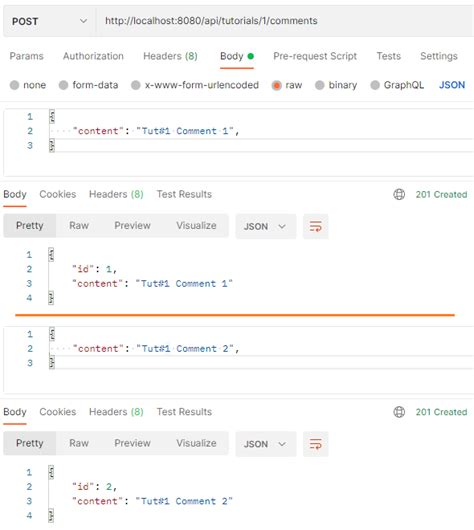Screen dimensions: 474x530
Task: Open Cookies tab in the second response
Action: tap(58, 412)
